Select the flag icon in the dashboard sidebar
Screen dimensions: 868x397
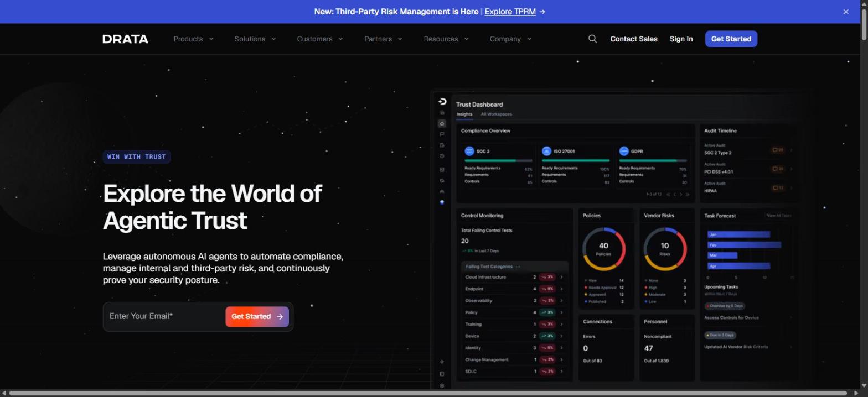click(x=442, y=134)
